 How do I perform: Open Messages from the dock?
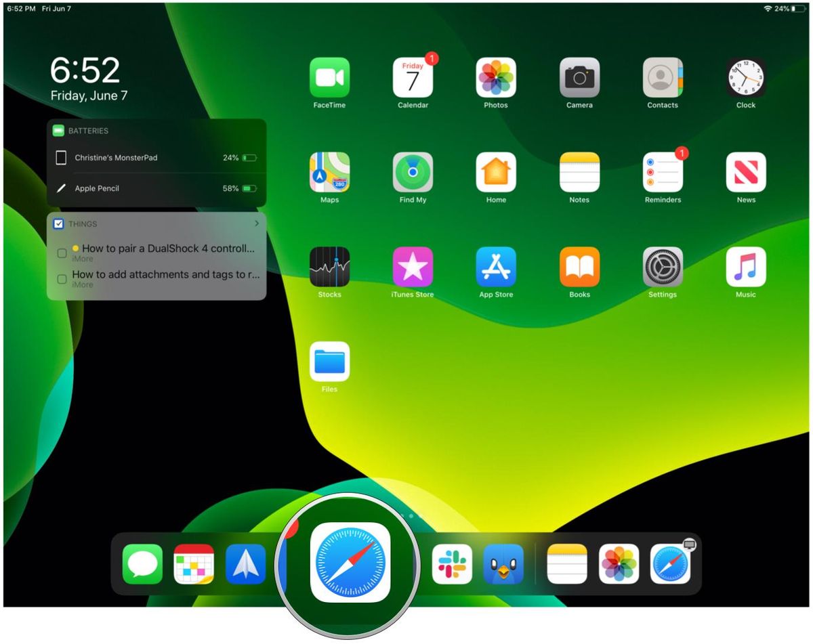[142, 564]
